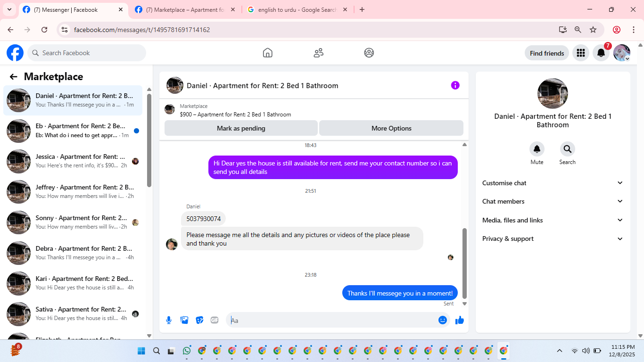
Task: Click the Mute bell icon in chat info
Action: pos(537,149)
